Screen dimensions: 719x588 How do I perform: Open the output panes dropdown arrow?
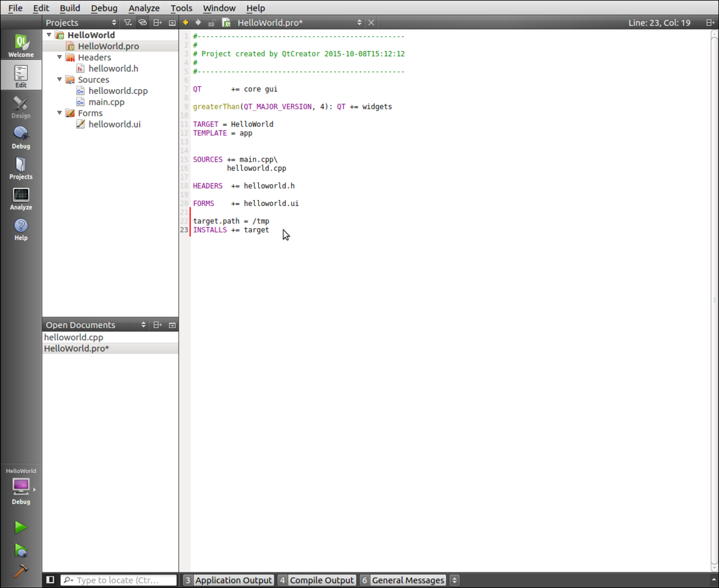(454, 580)
